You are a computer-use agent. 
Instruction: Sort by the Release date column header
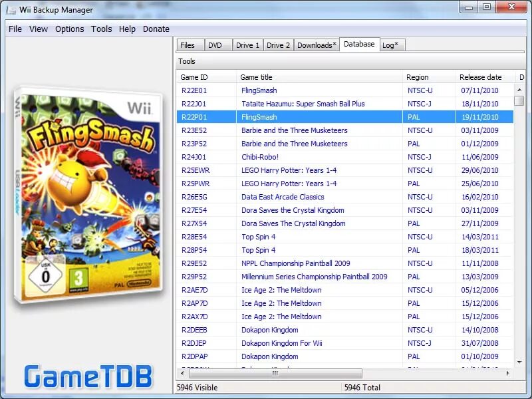point(485,77)
